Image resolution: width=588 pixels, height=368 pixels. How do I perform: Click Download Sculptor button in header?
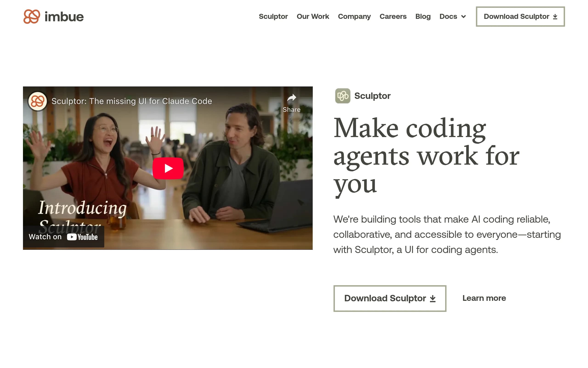[x=520, y=17]
